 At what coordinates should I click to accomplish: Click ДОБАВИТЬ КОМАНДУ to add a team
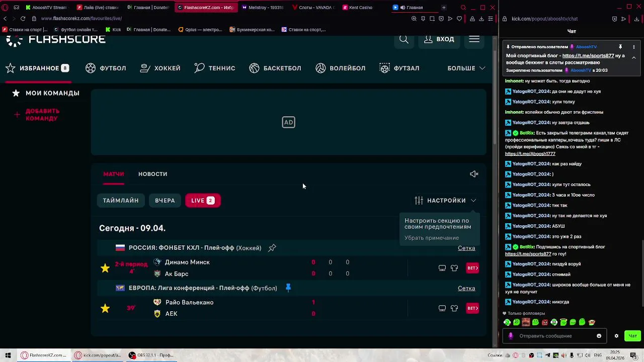pyautogui.click(x=37, y=115)
